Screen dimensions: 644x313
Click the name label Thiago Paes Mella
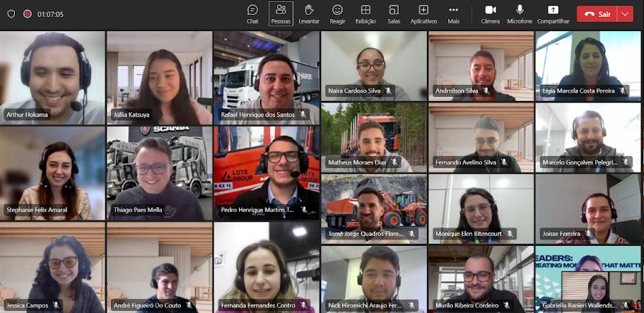point(138,210)
